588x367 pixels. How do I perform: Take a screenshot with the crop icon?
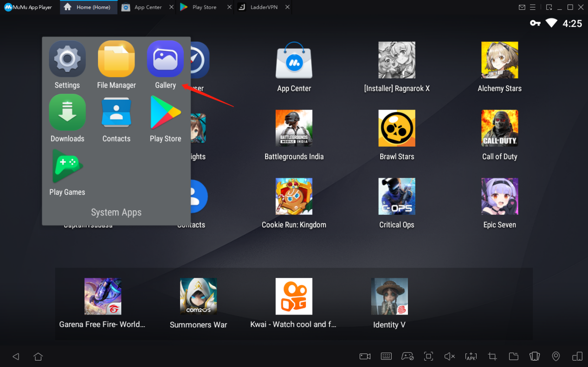(492, 356)
